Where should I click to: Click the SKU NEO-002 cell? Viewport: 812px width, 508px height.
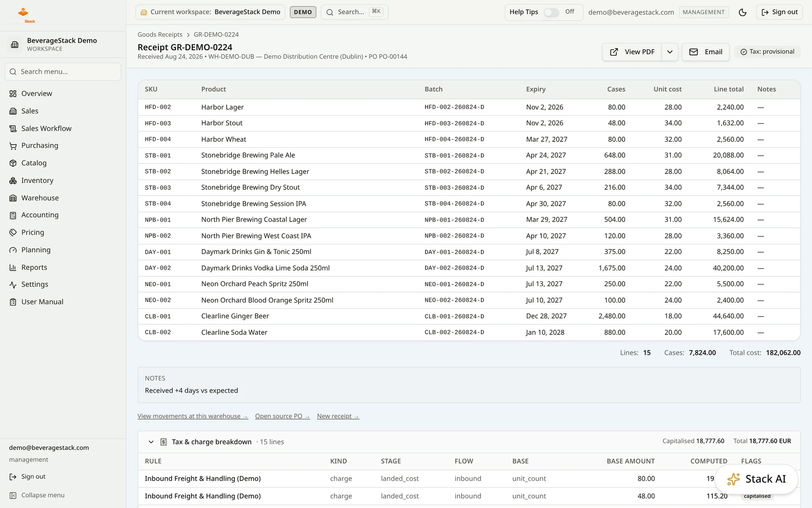[158, 300]
